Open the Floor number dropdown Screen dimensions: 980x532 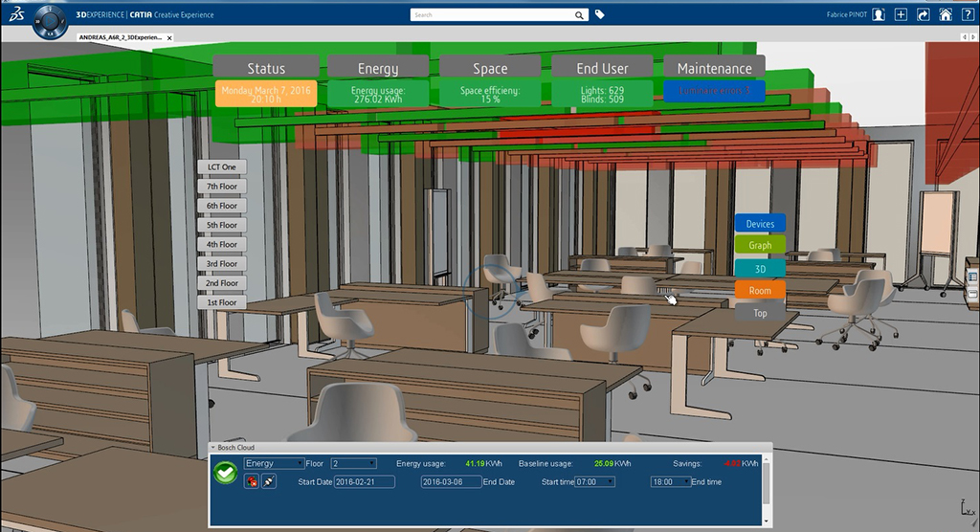click(353, 463)
